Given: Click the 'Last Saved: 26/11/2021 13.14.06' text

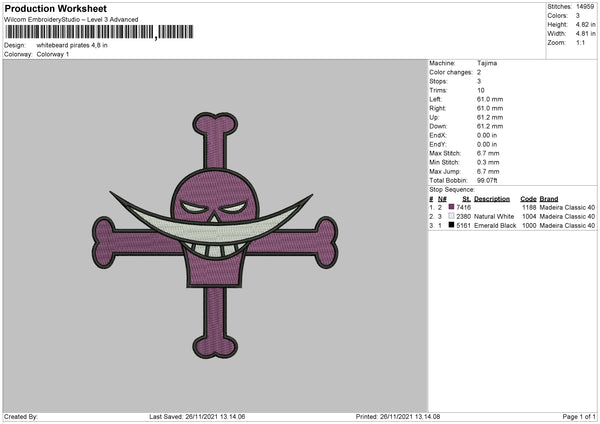Looking at the screenshot, I should [197, 417].
